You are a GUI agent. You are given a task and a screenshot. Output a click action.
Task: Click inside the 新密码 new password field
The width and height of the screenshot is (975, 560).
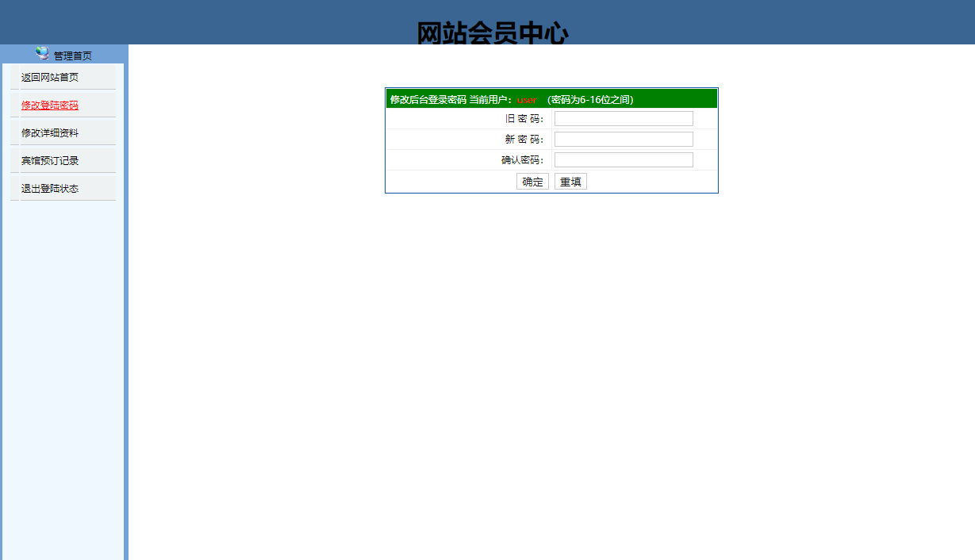coord(623,138)
